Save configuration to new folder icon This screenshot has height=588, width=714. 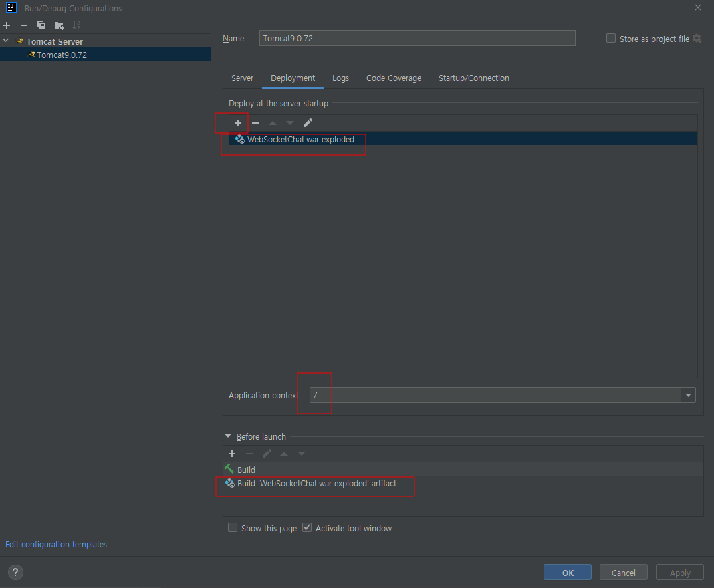tap(59, 25)
